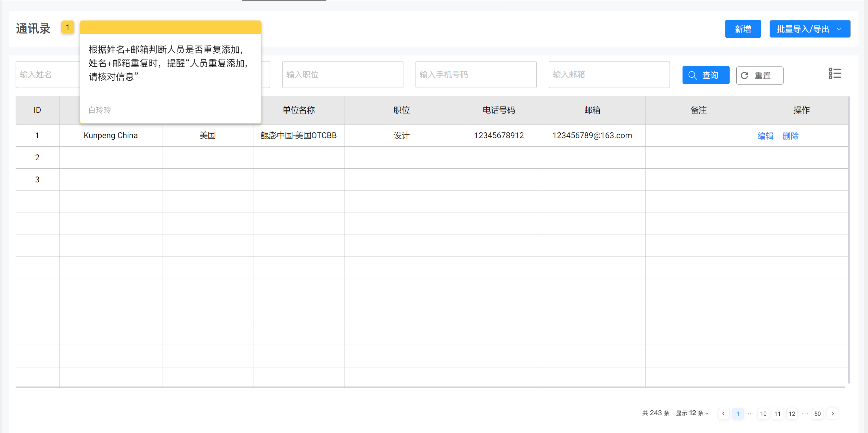Delete the Kunpeng China contact row

click(x=790, y=136)
